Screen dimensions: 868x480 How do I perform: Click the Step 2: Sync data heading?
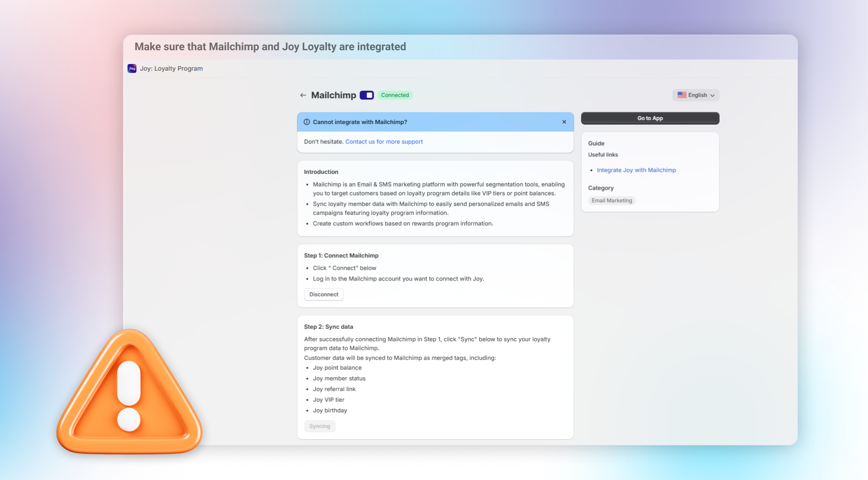coord(328,327)
